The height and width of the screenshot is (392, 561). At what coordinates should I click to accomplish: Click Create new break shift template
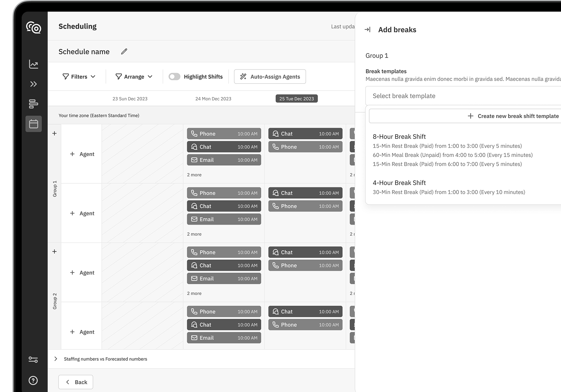(513, 116)
